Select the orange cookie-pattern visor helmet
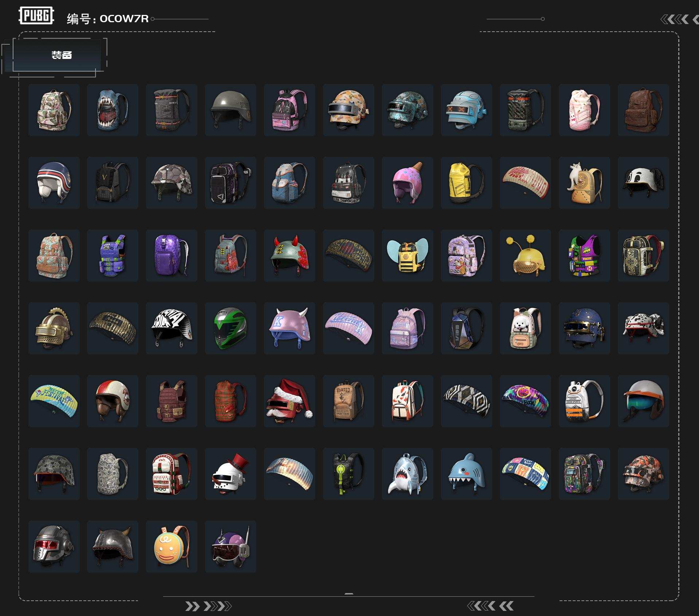This screenshot has width=699, height=616. coord(348,110)
